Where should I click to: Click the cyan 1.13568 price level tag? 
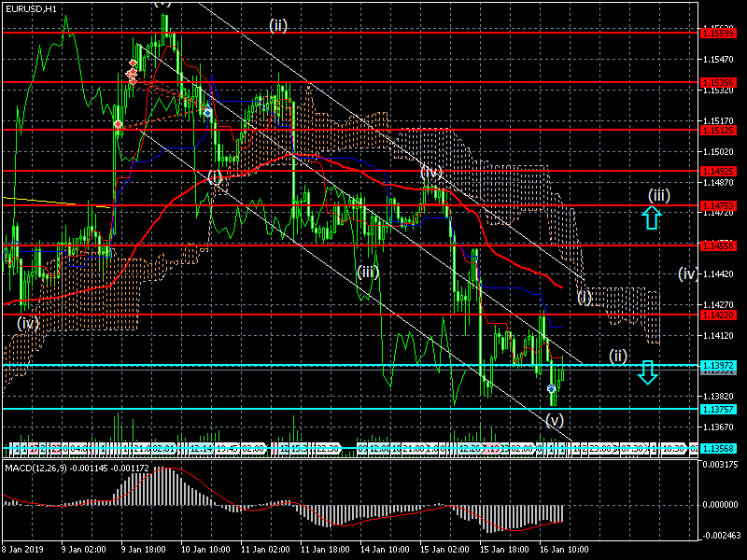click(718, 448)
